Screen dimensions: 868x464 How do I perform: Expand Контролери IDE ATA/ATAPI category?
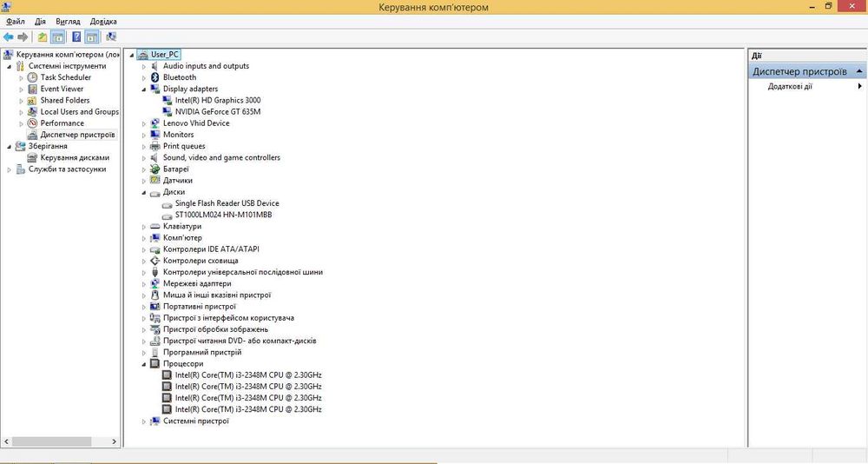click(144, 249)
